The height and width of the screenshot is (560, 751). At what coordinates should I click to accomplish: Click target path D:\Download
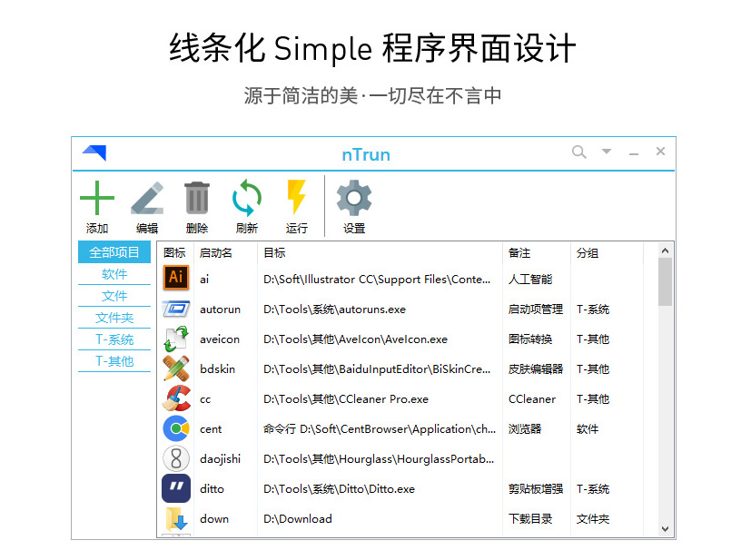coord(298,519)
